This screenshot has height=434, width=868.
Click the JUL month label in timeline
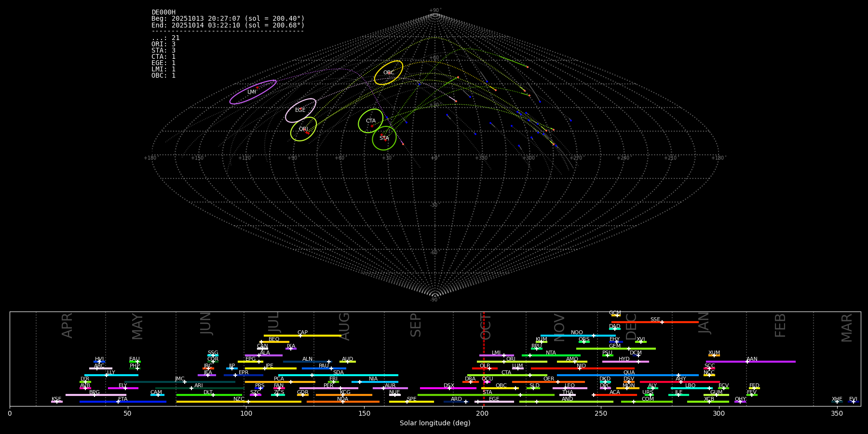(x=273, y=324)
